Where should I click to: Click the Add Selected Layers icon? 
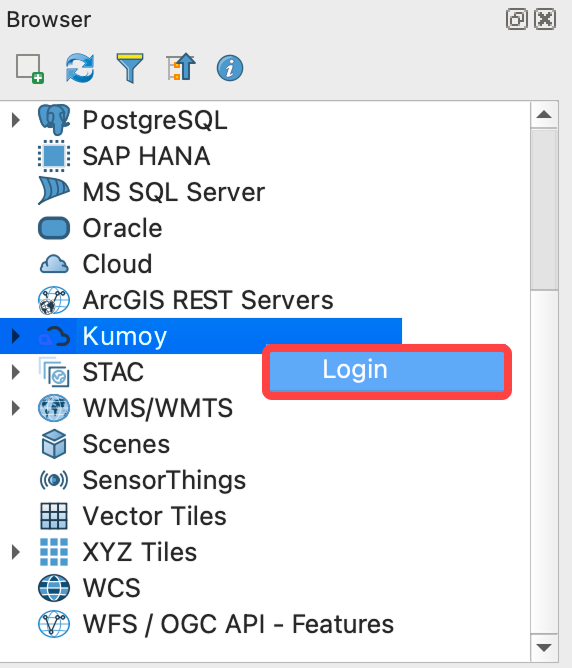point(30,68)
